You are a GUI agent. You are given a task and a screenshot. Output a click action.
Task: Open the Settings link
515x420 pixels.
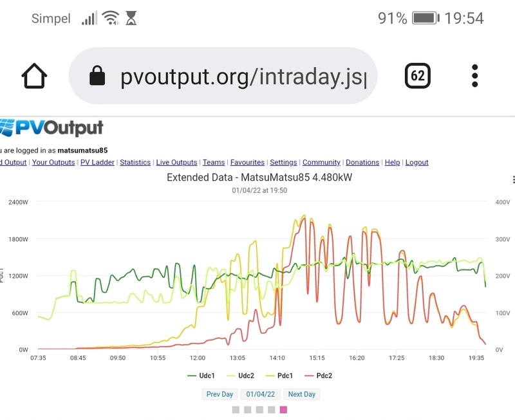click(283, 163)
